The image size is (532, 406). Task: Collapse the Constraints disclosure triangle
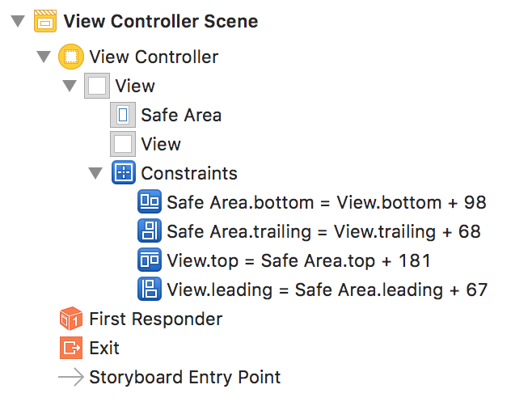[x=95, y=173]
